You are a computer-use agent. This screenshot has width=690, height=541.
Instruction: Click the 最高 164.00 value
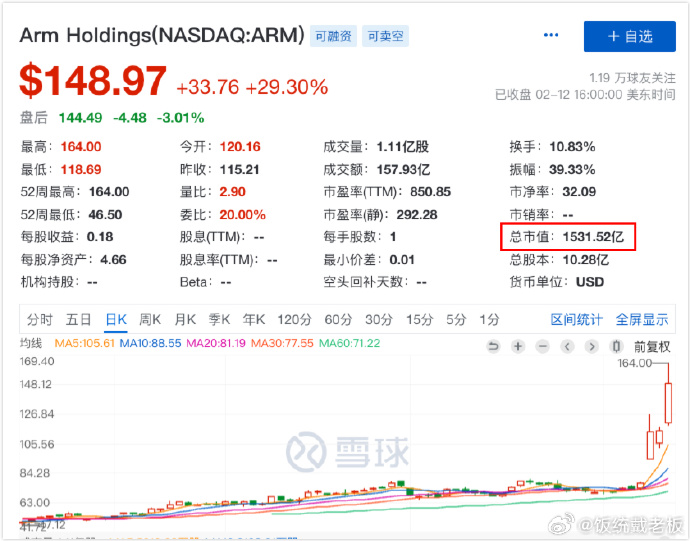pyautogui.click(x=81, y=147)
